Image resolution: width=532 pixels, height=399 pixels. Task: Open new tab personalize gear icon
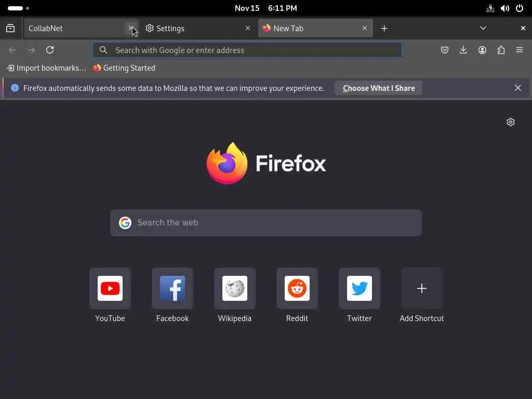(x=511, y=122)
